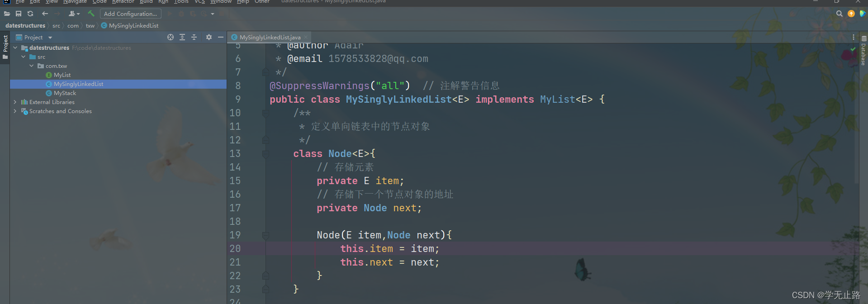Screen dimensions: 868x304
Task: Click the colorful plugin logo icon at top right
Action: pos(863,14)
